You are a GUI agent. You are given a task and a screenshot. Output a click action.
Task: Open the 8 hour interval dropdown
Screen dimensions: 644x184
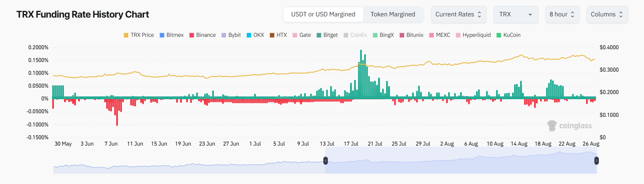tap(562, 14)
